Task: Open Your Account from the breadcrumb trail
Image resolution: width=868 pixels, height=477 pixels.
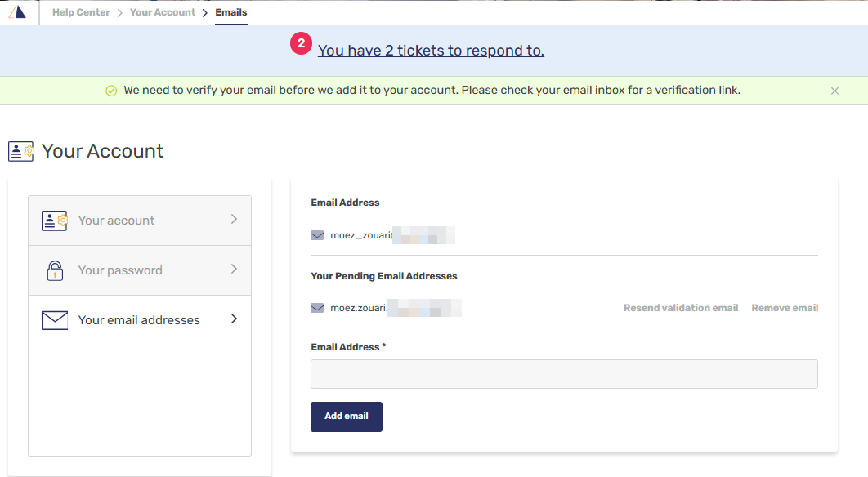Action: 163,11
